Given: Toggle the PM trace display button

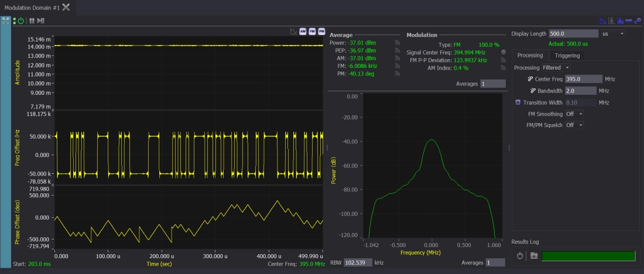Looking at the screenshot, I should (x=321, y=31).
